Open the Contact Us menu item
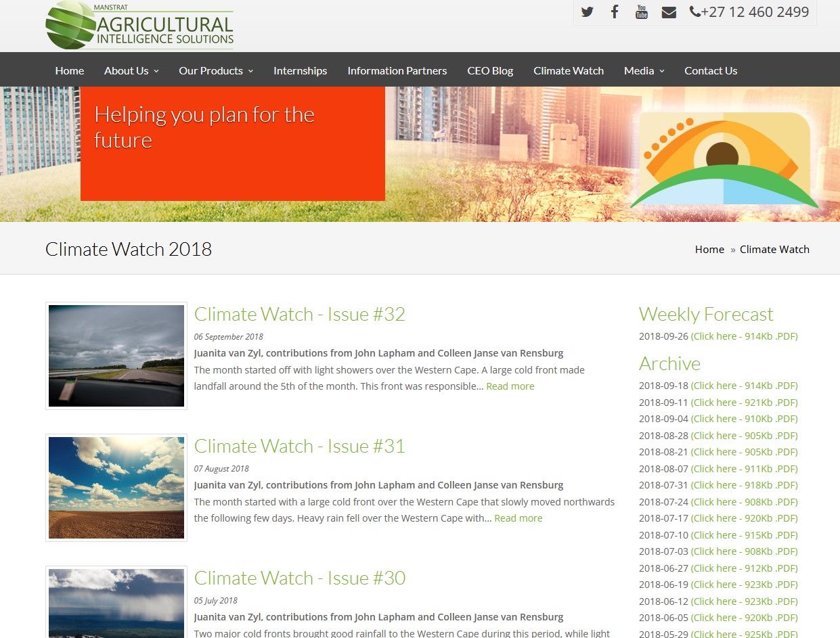Screen dimensions: 840x638 pyautogui.click(x=711, y=70)
